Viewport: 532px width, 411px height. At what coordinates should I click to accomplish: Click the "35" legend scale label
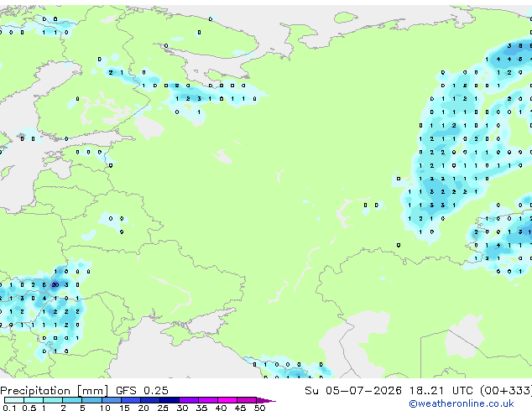pos(201,408)
